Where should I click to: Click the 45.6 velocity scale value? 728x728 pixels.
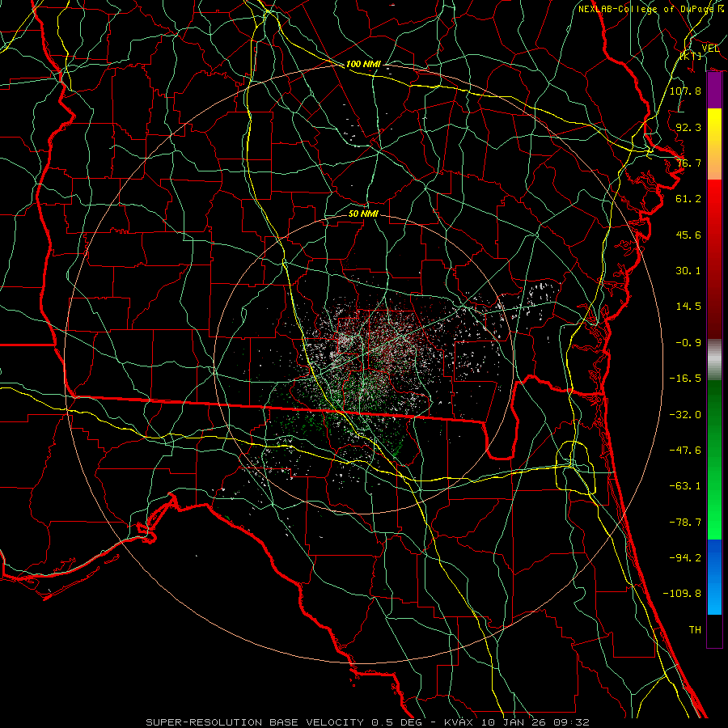click(x=688, y=235)
